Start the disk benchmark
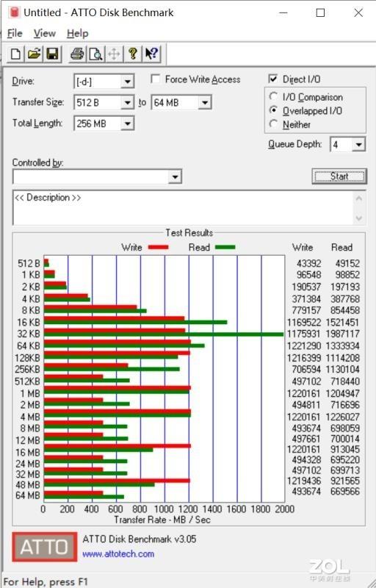This screenshot has height=588, width=376. pos(339,176)
